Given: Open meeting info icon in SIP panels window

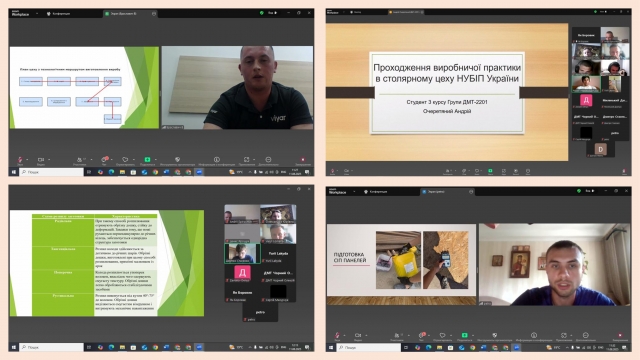Looking at the screenshot, I should click(534, 336).
